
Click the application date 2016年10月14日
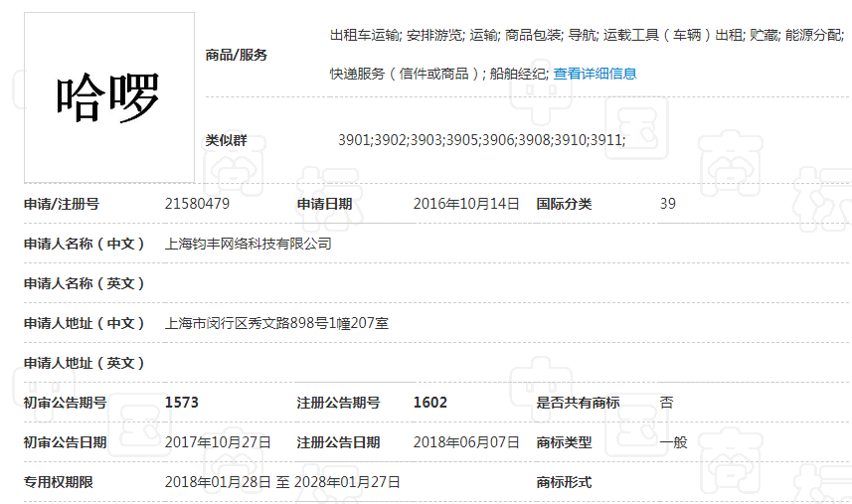(x=466, y=204)
